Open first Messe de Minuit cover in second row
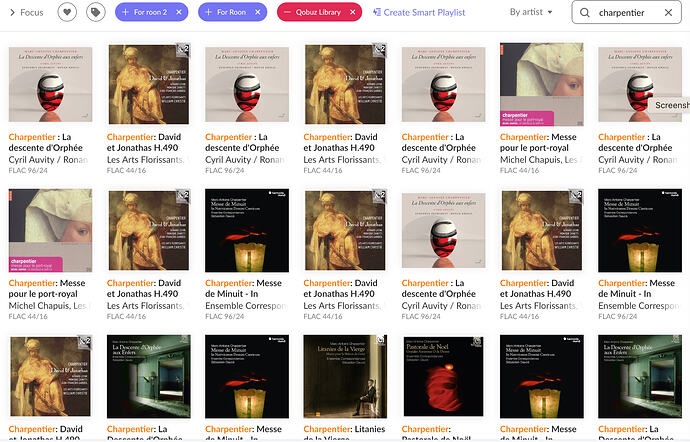This screenshot has width=690, height=442. pyautogui.click(x=247, y=230)
